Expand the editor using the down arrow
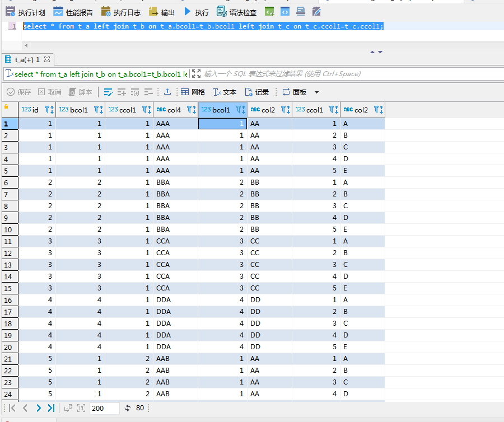 point(380,52)
